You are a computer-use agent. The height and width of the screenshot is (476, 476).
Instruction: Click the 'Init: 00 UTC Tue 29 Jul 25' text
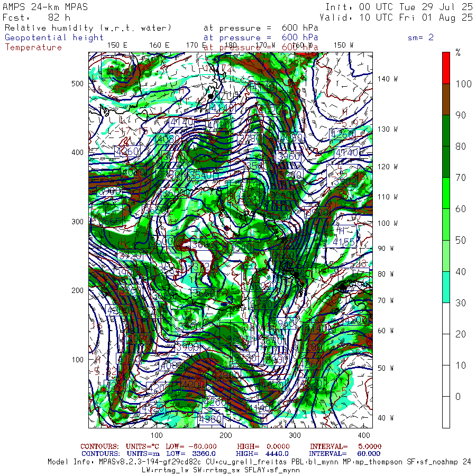coord(399,7)
